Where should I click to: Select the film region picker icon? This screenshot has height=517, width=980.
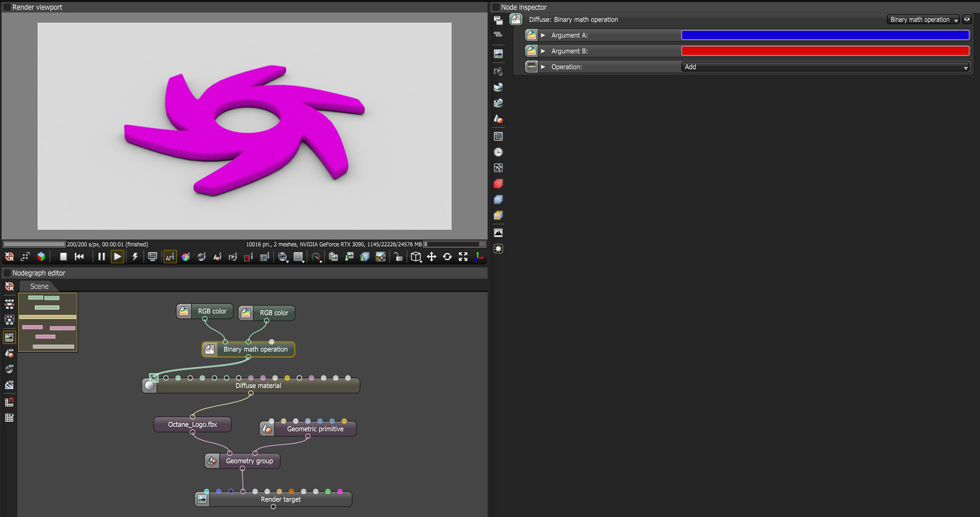265,257
